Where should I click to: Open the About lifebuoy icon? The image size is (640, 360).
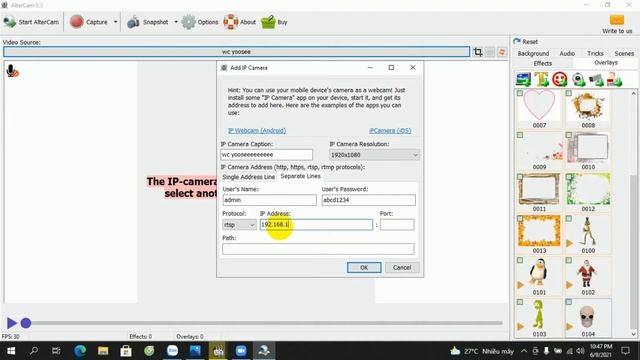tap(231, 22)
